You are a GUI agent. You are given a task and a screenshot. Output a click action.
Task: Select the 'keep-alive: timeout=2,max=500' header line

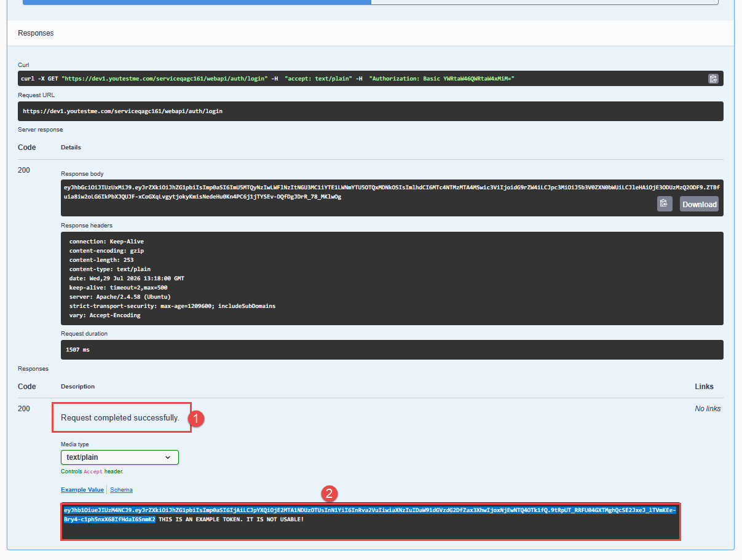(x=119, y=288)
